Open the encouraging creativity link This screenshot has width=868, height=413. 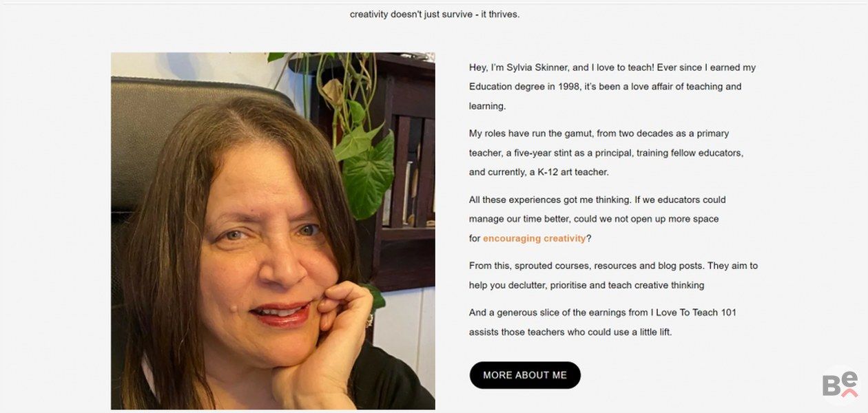click(x=534, y=238)
